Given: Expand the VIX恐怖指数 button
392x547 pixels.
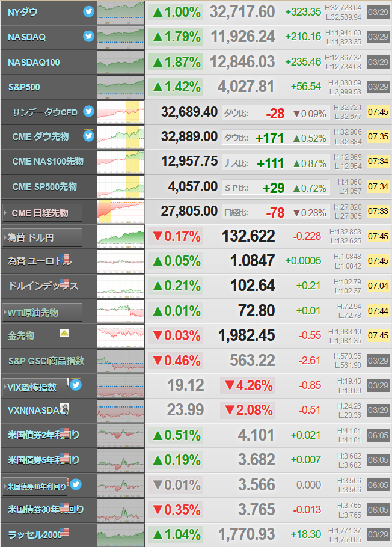Looking at the screenshot, I should click(35, 387).
